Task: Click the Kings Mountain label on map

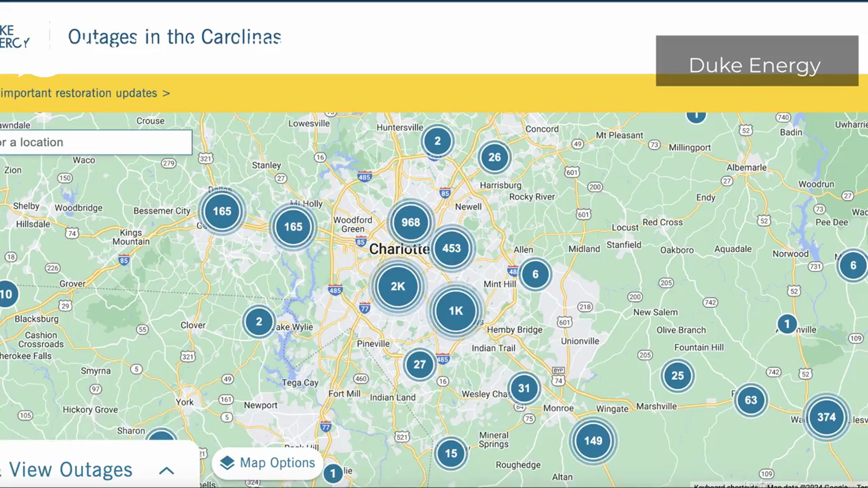Action: click(x=131, y=237)
